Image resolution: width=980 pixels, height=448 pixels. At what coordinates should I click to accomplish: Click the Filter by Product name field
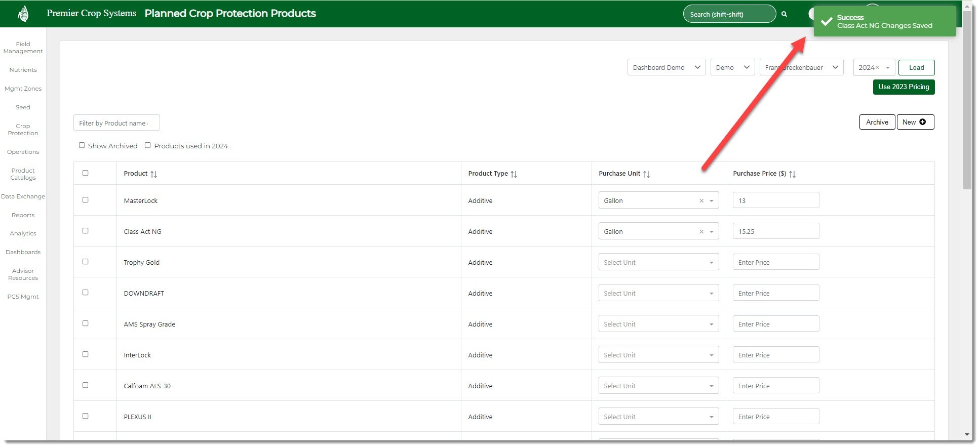(x=116, y=123)
